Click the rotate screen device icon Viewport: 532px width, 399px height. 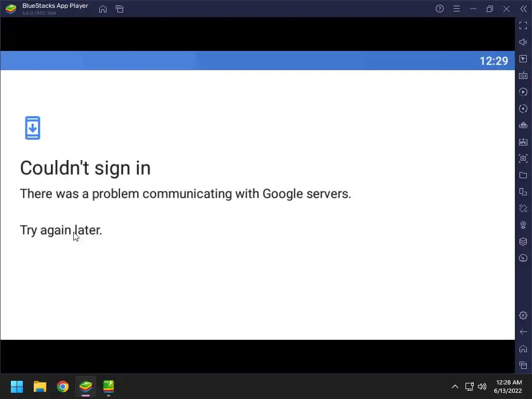point(523,192)
